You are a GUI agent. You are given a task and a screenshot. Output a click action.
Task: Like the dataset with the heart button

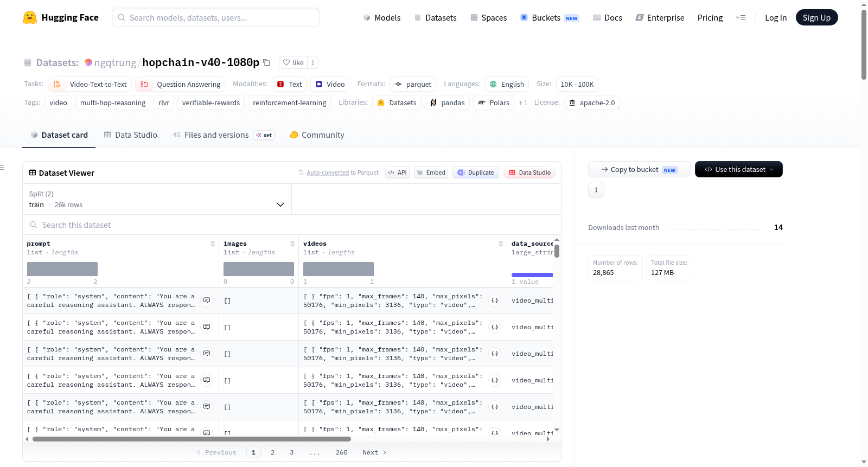click(x=293, y=62)
